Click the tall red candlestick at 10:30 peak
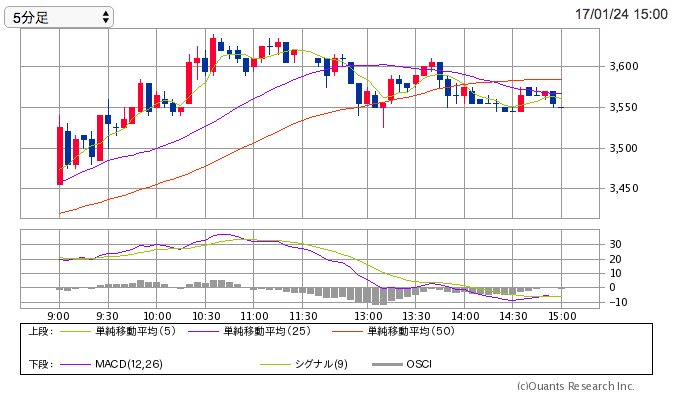675x402 pixels. click(213, 55)
